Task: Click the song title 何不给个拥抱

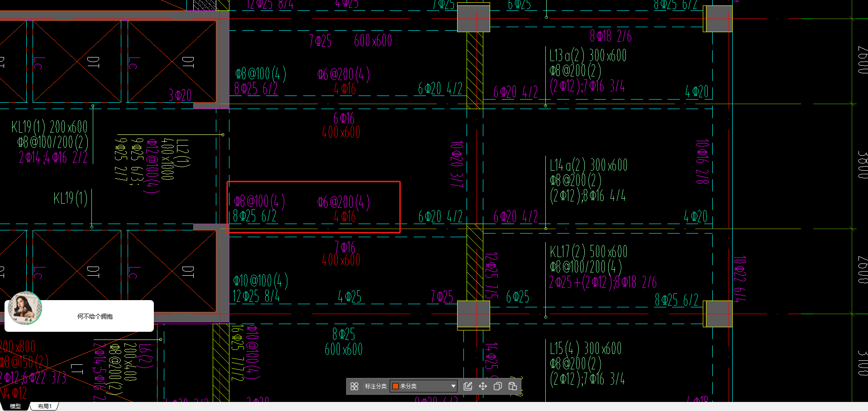Action: [95, 316]
